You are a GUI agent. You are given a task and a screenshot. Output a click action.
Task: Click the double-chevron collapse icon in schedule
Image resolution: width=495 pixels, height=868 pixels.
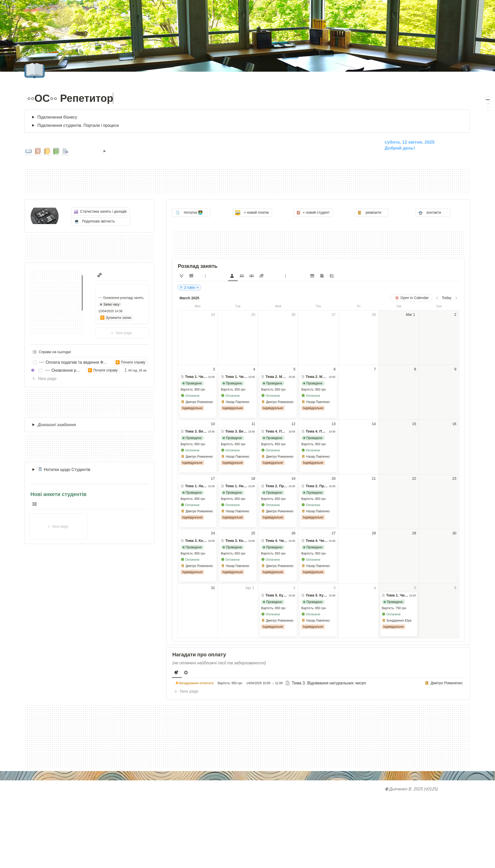181,276
